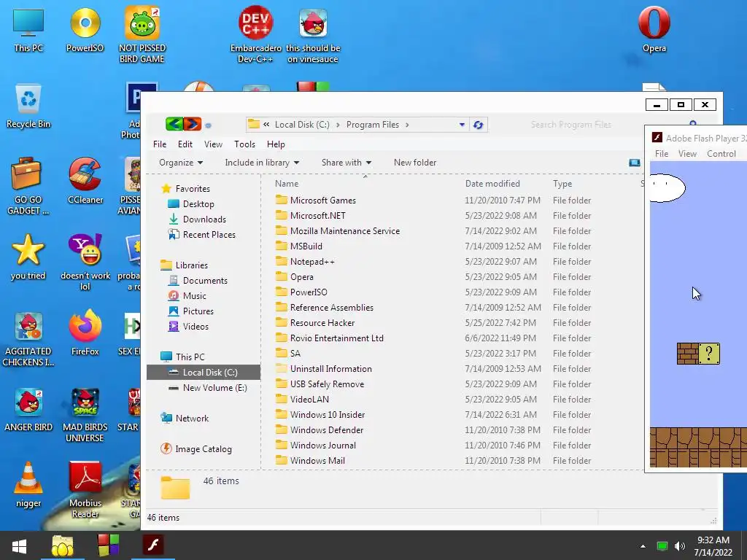Click the Flash Player taskbar button

(x=153, y=545)
